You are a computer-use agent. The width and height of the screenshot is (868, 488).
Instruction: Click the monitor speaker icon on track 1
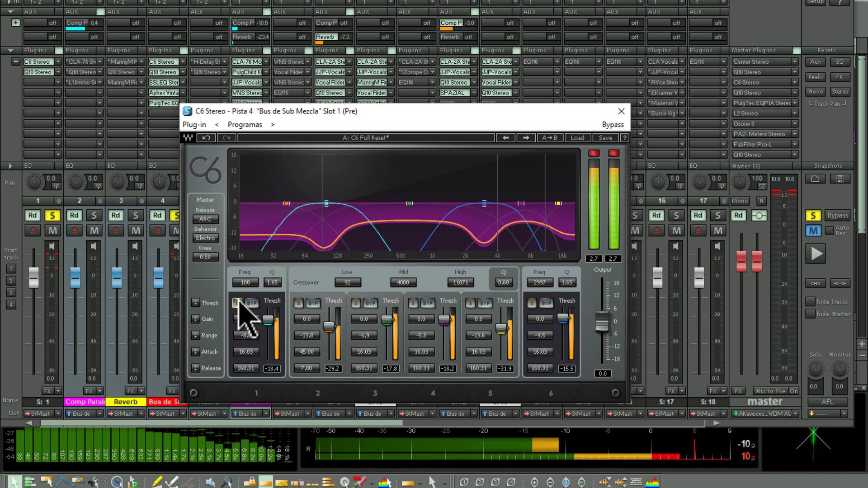tap(52, 246)
